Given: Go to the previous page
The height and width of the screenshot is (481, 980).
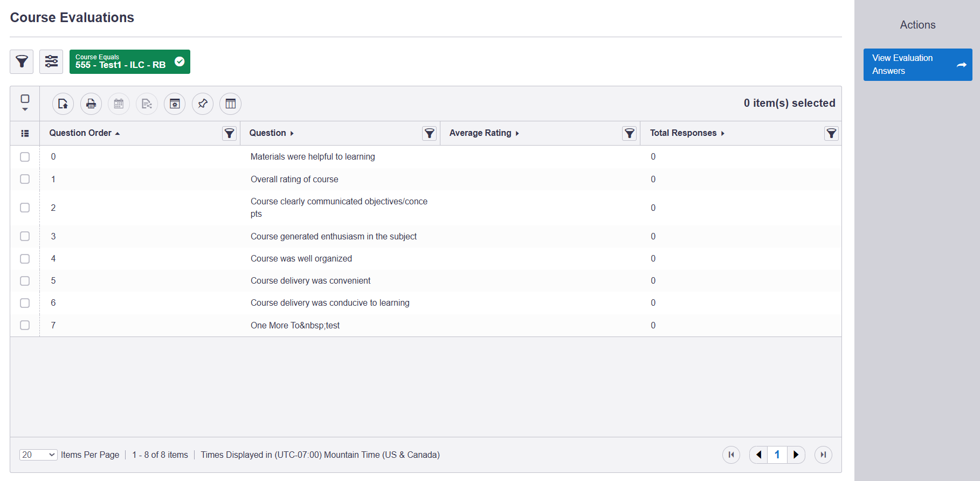Looking at the screenshot, I should [x=758, y=455].
